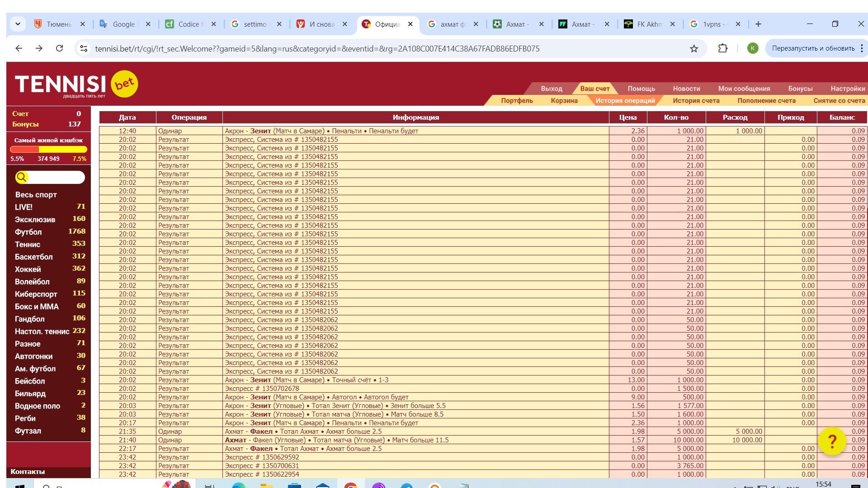Viewport: 868px width, 488px height.
Task: Open the История счета tab
Action: point(696,101)
